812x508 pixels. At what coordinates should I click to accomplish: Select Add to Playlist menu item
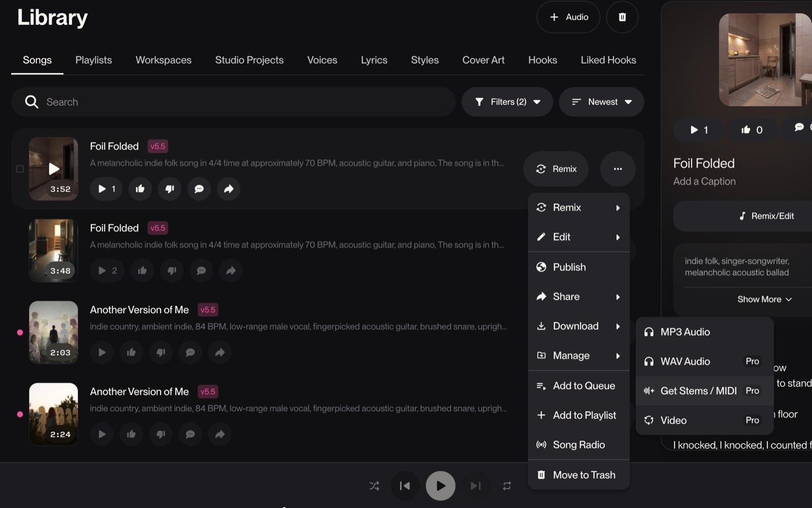point(579,416)
